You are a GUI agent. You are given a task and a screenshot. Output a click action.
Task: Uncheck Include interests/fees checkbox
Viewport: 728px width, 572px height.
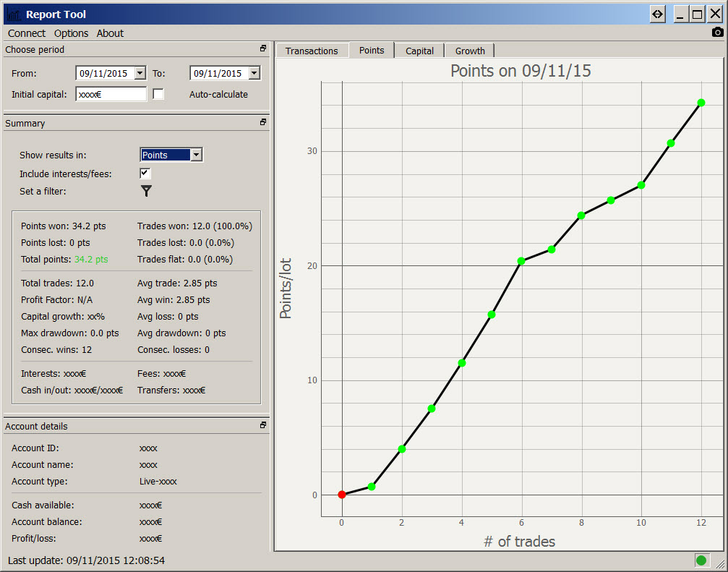point(145,174)
